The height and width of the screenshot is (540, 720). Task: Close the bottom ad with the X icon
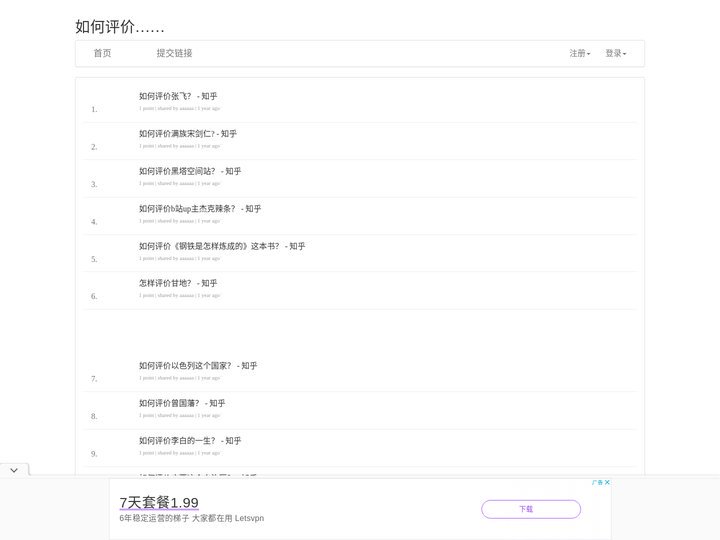[608, 482]
